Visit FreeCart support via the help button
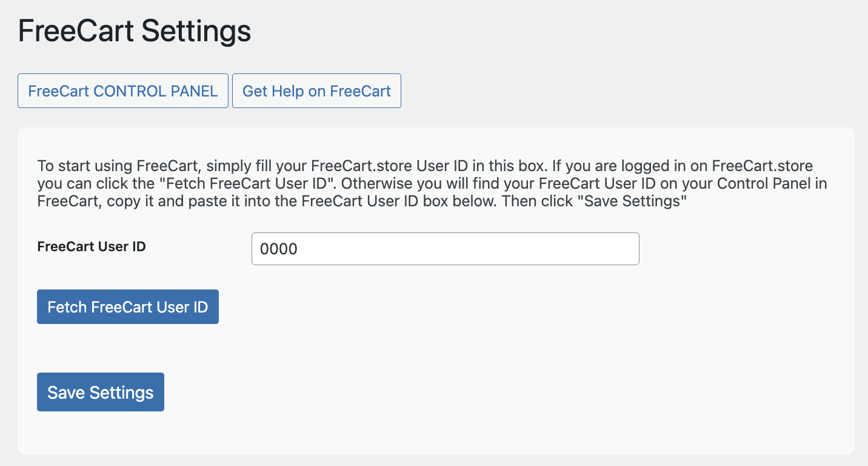The width and height of the screenshot is (868, 466). 316,90
